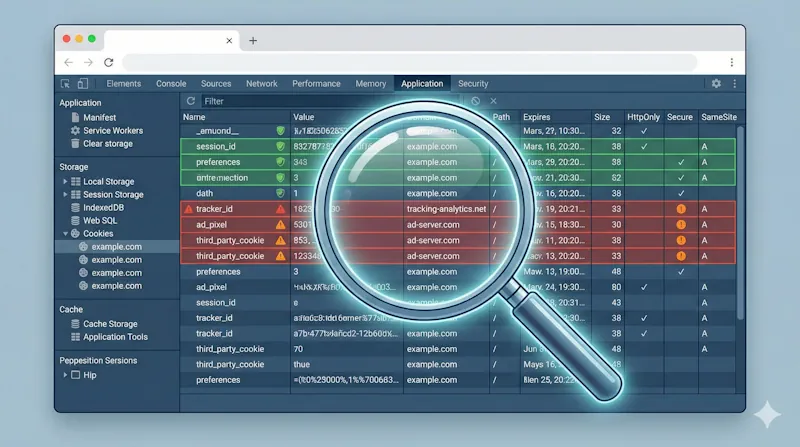Switch to the Console tab

pos(171,84)
